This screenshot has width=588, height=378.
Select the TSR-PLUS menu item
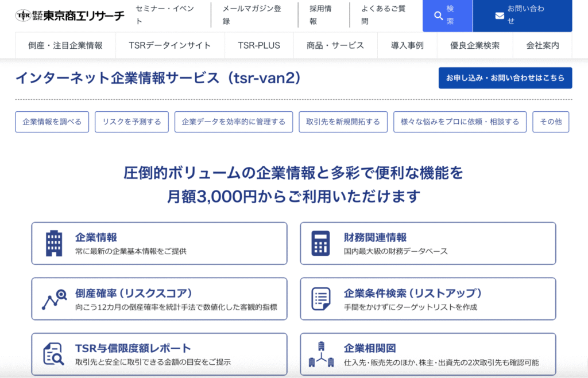pos(259,45)
